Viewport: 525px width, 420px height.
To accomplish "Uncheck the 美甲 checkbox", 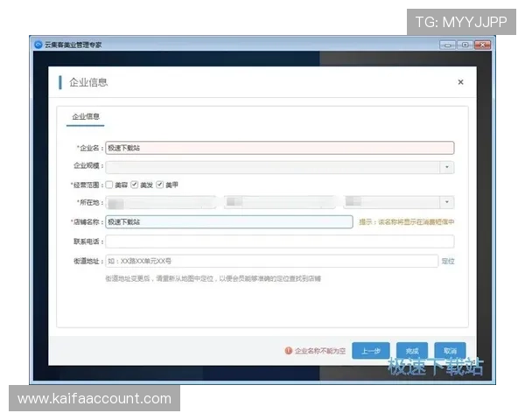I will point(160,185).
